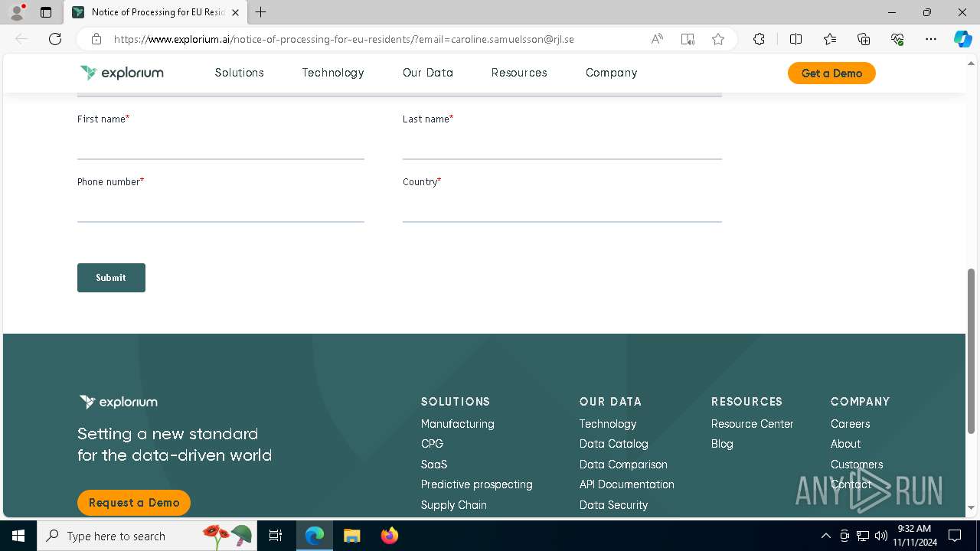Click the browser profile avatar icon
The height and width of the screenshot is (551, 980).
click(17, 12)
